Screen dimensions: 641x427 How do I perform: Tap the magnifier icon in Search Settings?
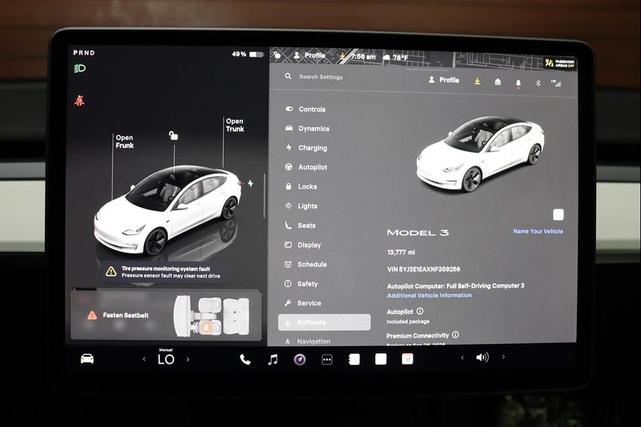coord(288,76)
